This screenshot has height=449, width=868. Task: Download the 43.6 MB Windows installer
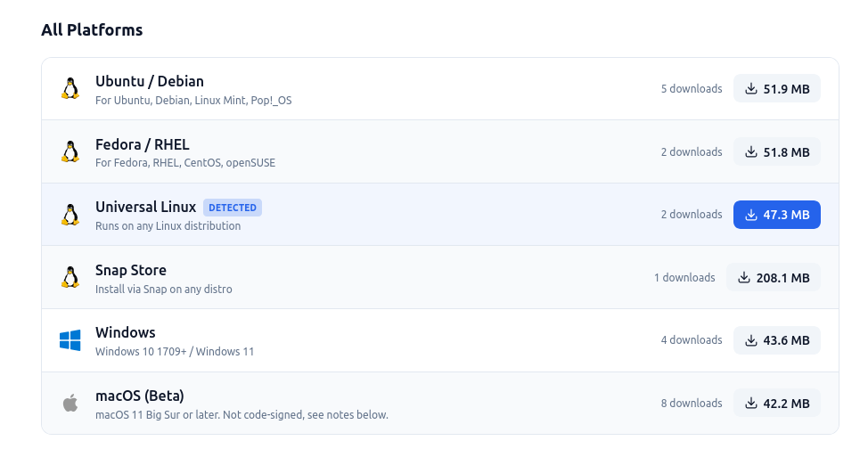coord(776,340)
